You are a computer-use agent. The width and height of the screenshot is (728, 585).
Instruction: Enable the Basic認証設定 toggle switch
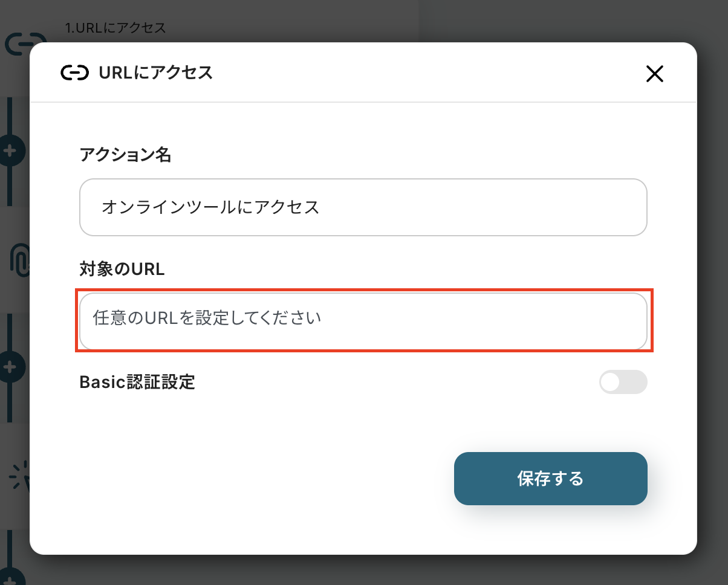coord(623,382)
